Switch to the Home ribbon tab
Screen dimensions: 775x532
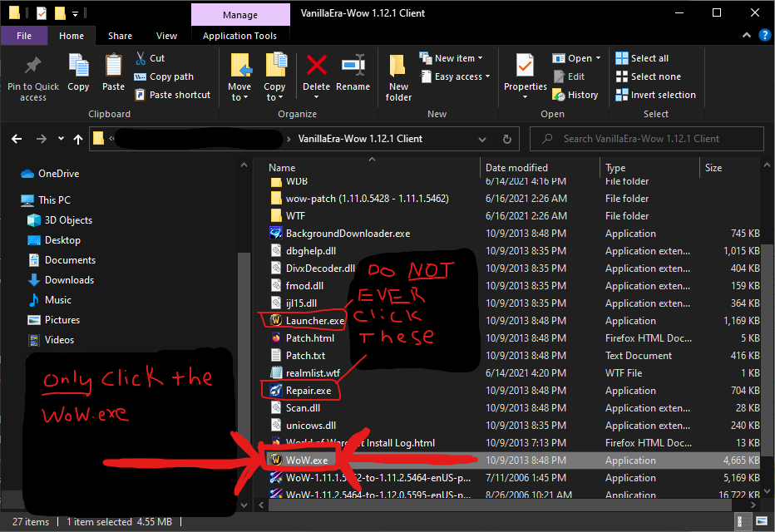(x=72, y=36)
